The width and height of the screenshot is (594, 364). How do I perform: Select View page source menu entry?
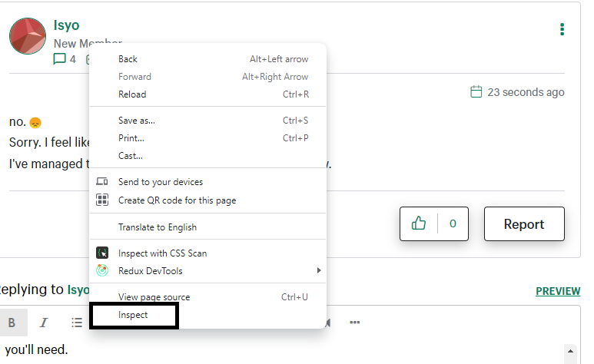pyautogui.click(x=154, y=297)
